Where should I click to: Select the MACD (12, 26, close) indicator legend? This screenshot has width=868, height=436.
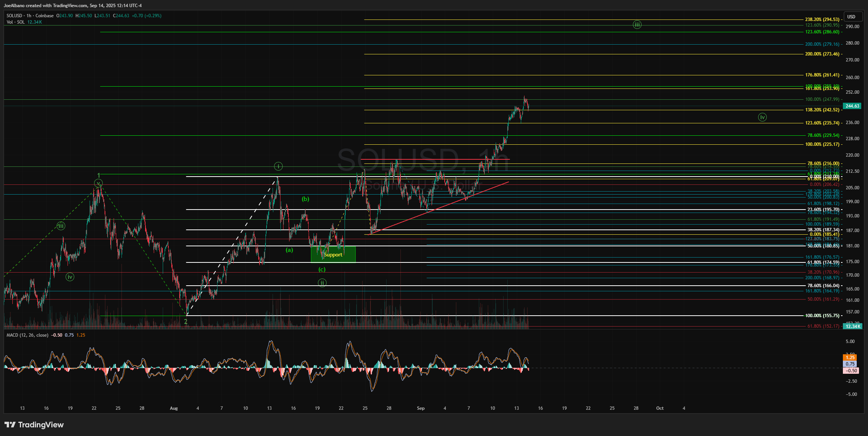pyautogui.click(x=27, y=335)
